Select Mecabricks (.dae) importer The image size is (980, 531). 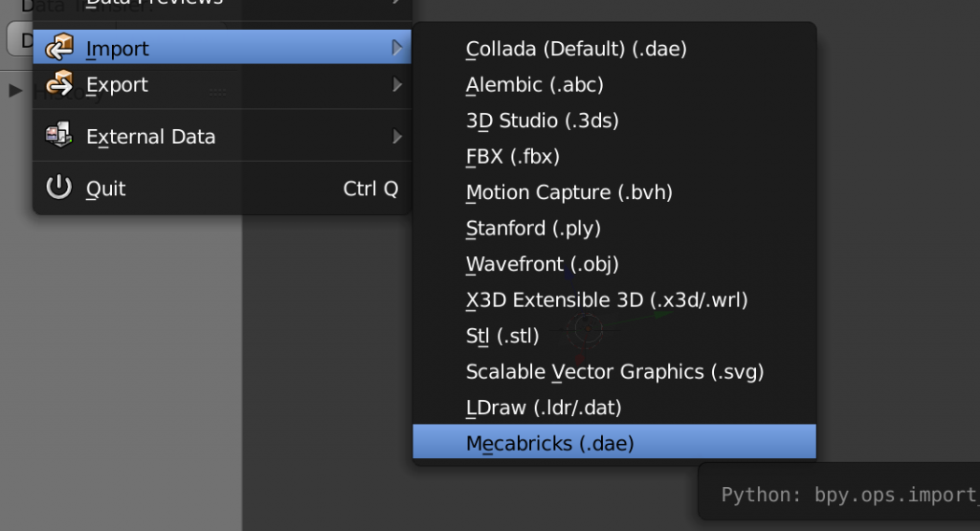tap(549, 444)
